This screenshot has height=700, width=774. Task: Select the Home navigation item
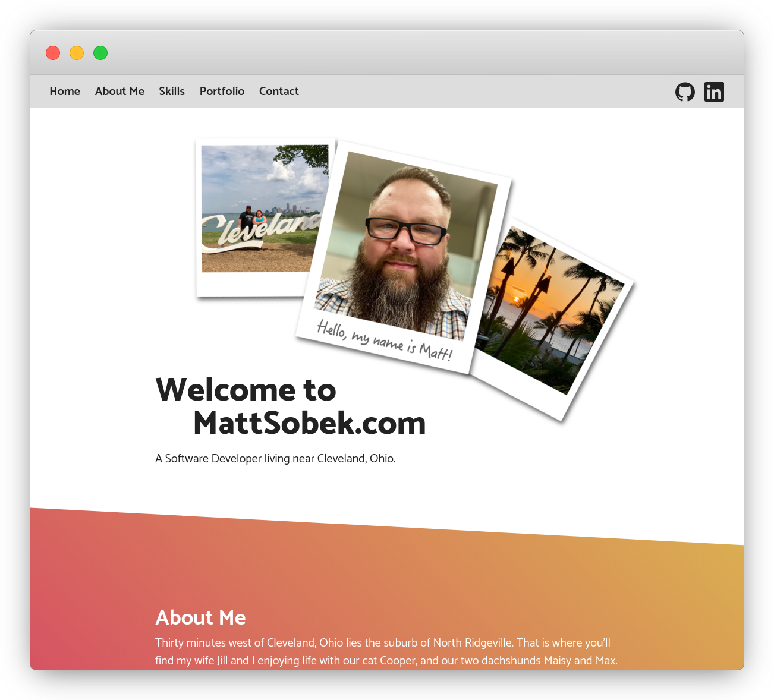point(65,92)
